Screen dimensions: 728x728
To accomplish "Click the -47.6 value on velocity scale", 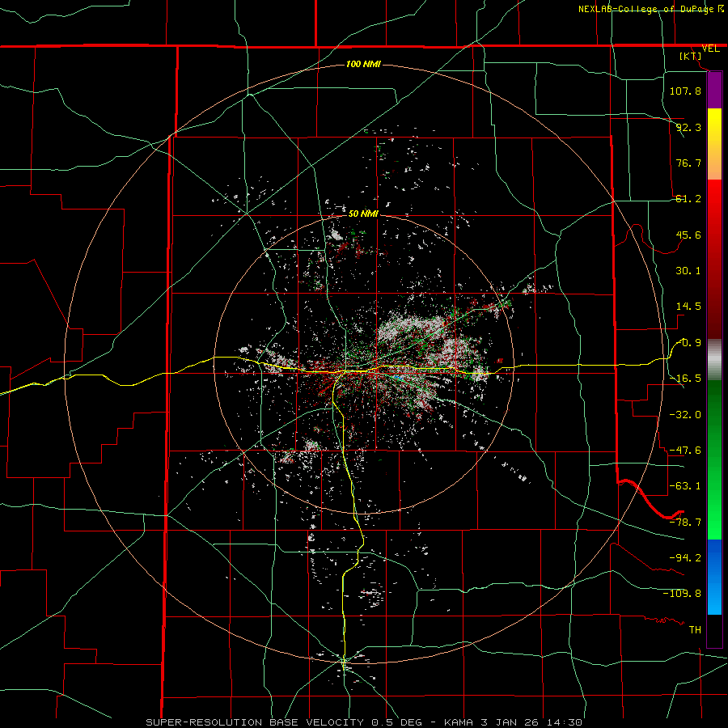I will coord(685,451).
